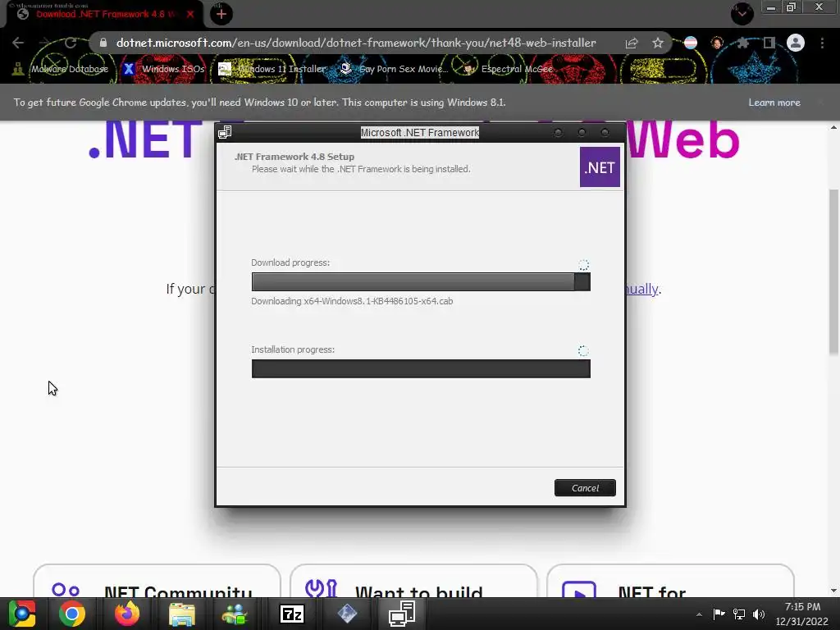Open the diamond-shaped app on taskbar
Viewport: 840px width, 630px height.
(x=347, y=614)
